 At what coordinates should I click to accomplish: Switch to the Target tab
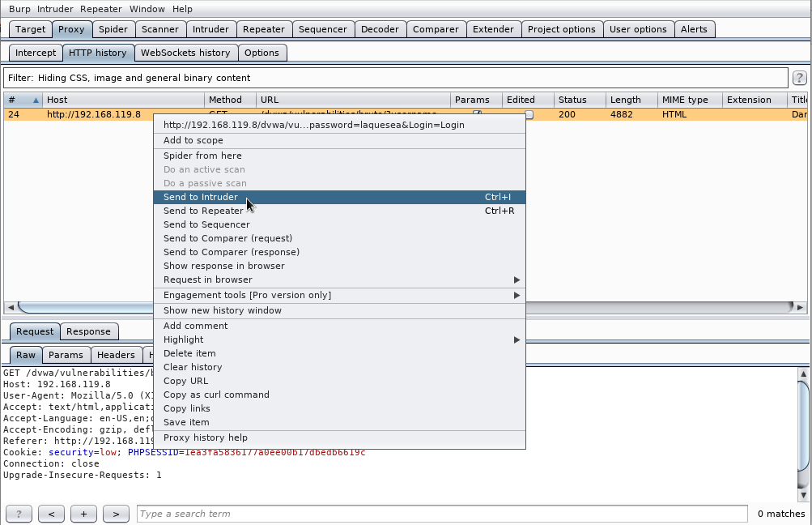31,29
